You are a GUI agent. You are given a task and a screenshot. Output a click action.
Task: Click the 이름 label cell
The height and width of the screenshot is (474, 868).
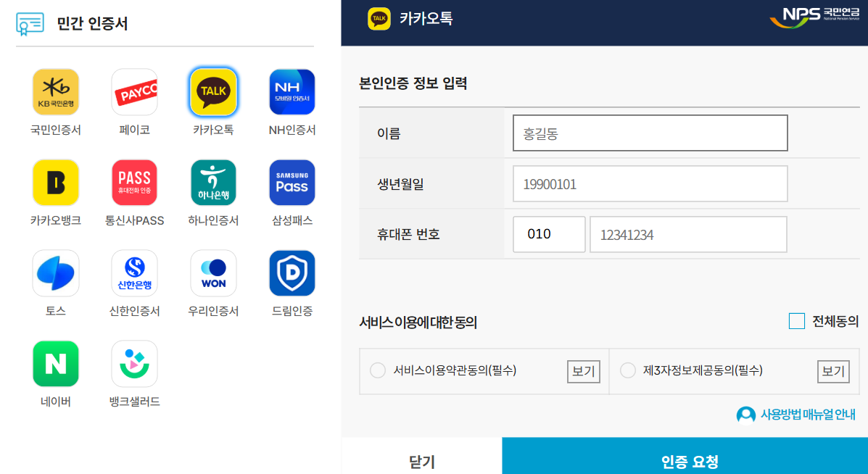pyautogui.click(x=431, y=133)
